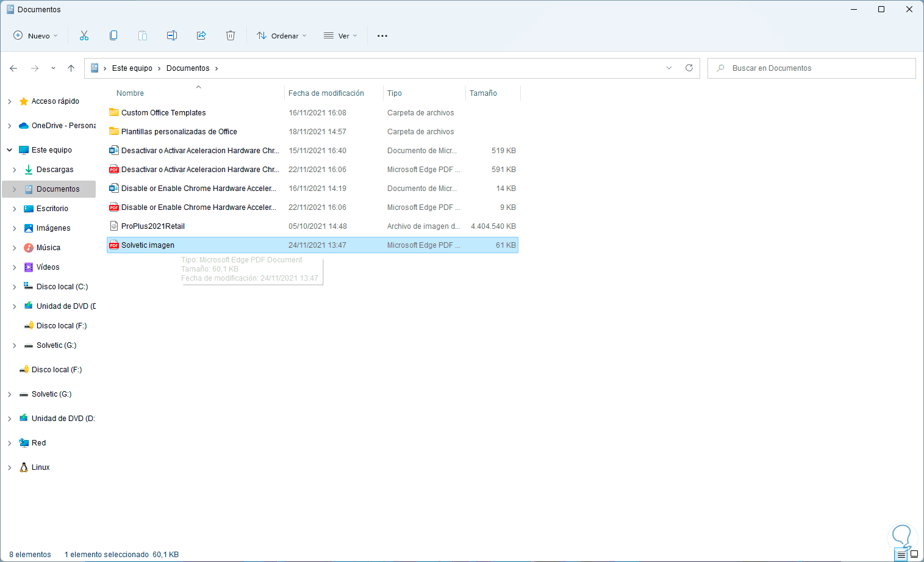924x562 pixels.
Task: Open the Ver view menu
Action: pyautogui.click(x=340, y=35)
